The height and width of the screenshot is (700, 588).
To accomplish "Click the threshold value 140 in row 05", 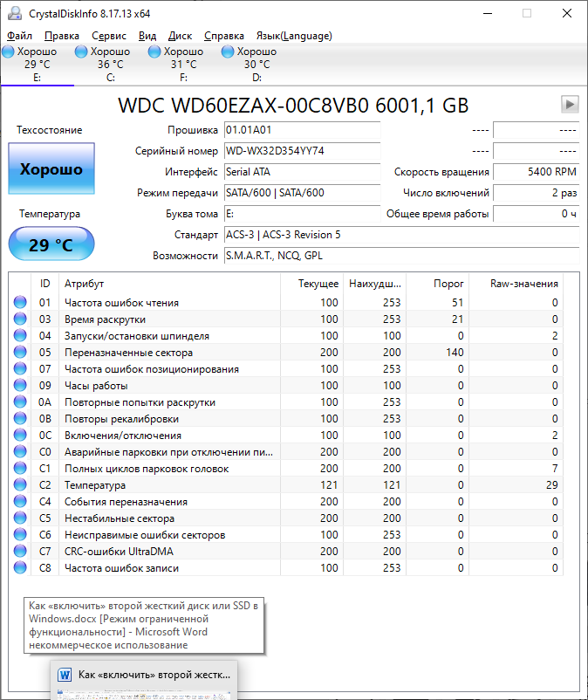I will 455,353.
